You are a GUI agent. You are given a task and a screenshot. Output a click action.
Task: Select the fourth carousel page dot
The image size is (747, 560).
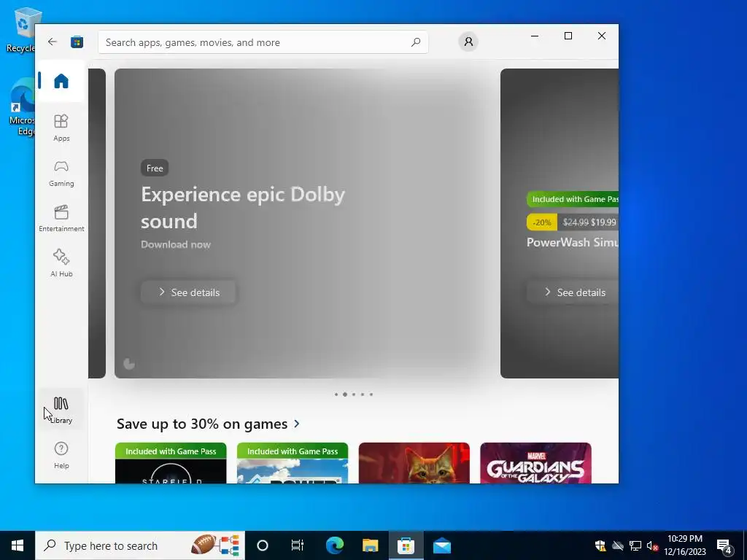pyautogui.click(x=363, y=394)
